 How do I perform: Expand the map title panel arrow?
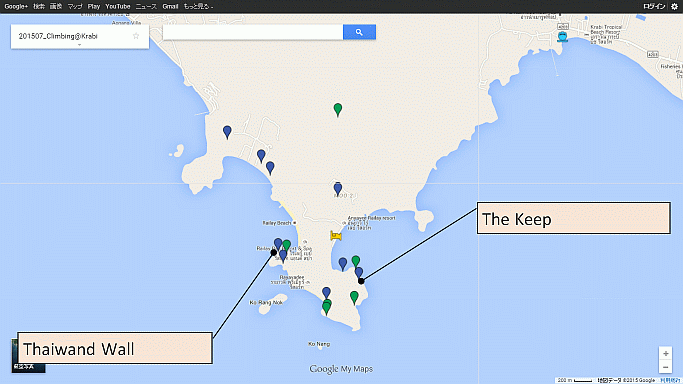tap(79, 45)
